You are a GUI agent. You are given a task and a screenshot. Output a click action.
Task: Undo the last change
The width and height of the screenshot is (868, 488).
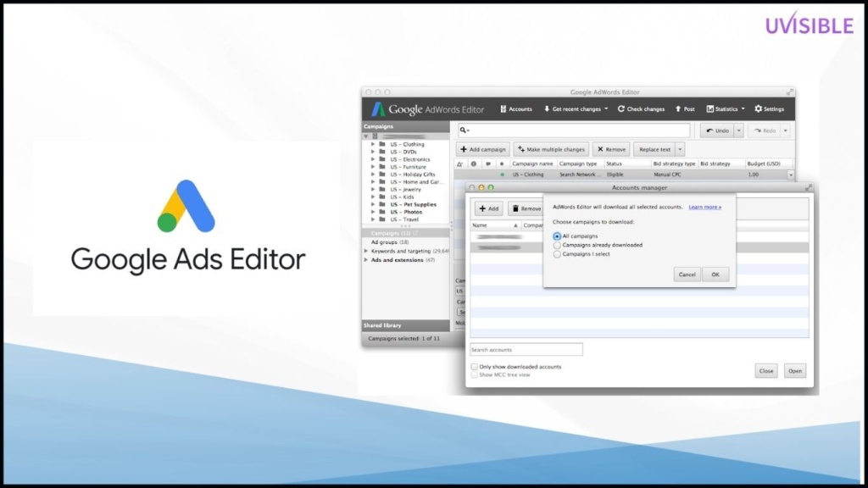(x=717, y=130)
